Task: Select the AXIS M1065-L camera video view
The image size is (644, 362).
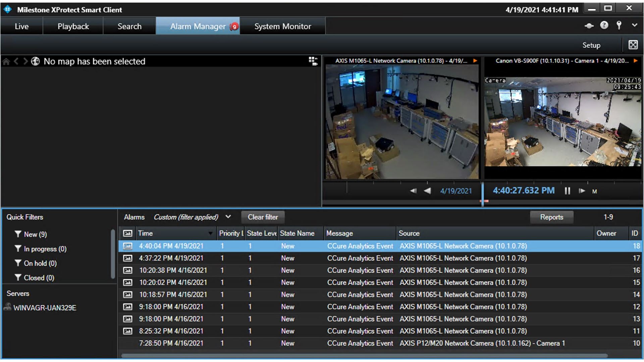Action: [402, 122]
